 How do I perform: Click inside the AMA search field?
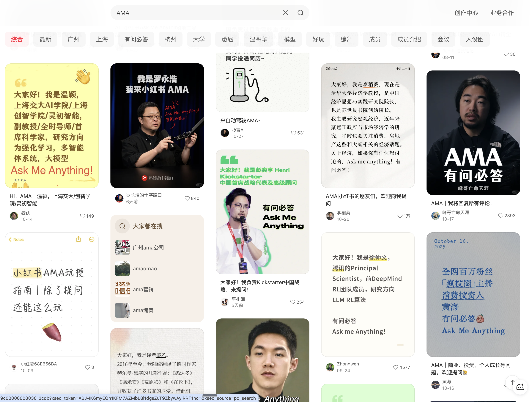click(192, 13)
